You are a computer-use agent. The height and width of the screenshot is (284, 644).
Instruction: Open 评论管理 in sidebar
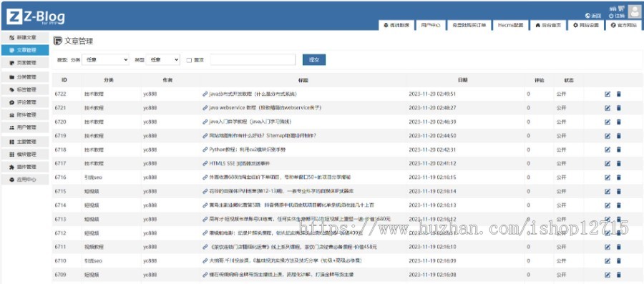pos(24,102)
